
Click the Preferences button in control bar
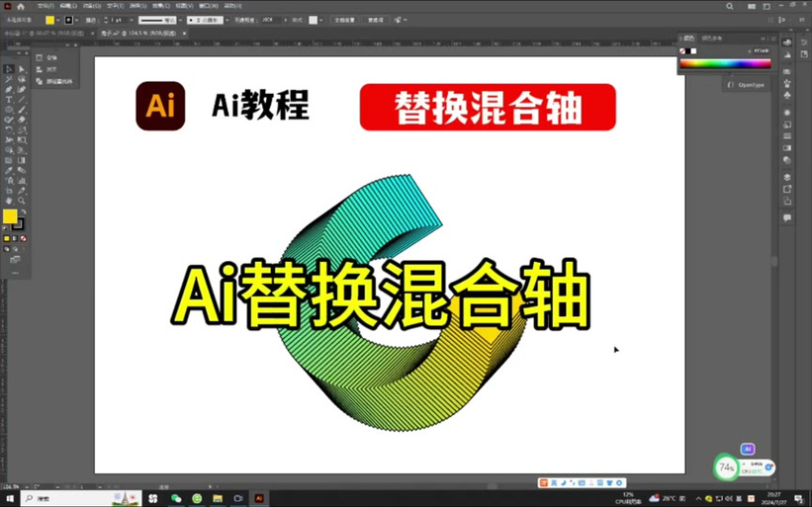[376, 20]
